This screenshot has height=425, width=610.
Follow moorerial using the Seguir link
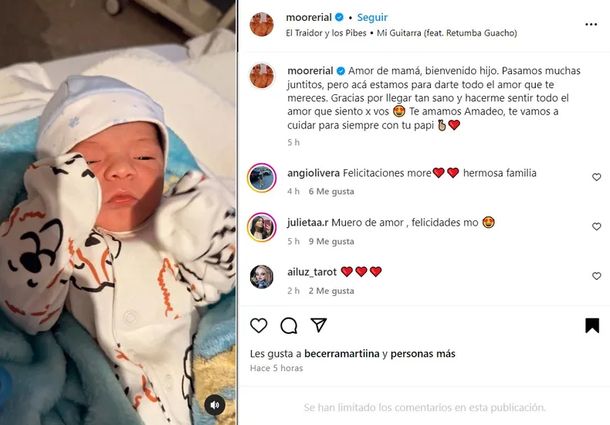[x=372, y=18]
